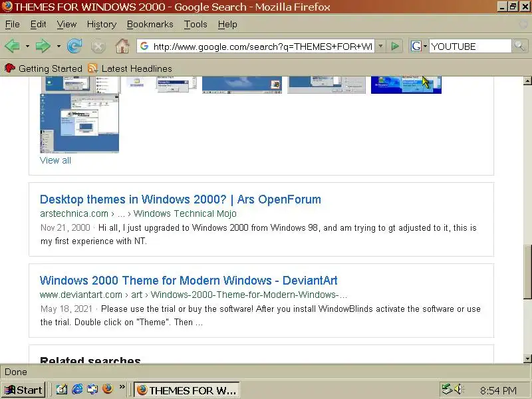The height and width of the screenshot is (399, 532).
Task: Click the May 18, 2021 result date
Action: point(66,309)
